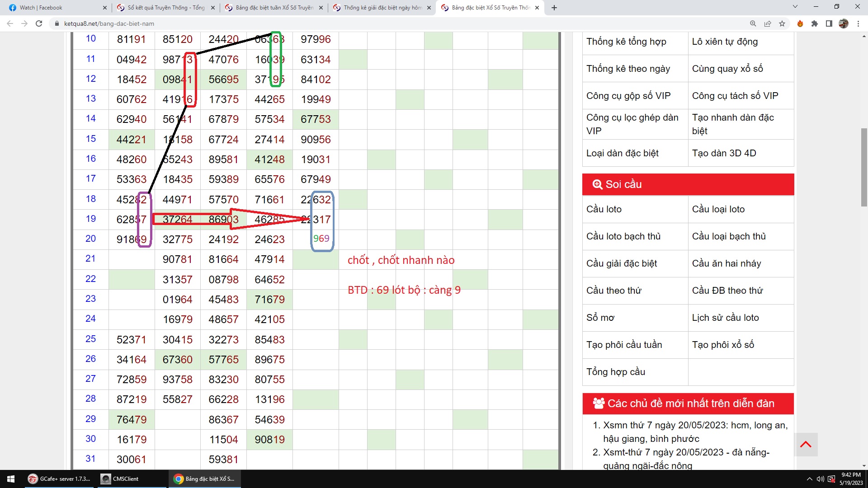
Task: Click the share page icon
Action: [x=768, y=23]
